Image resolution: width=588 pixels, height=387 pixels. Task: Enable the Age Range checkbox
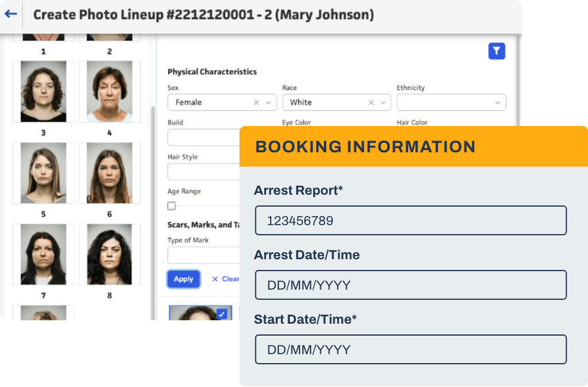(171, 205)
